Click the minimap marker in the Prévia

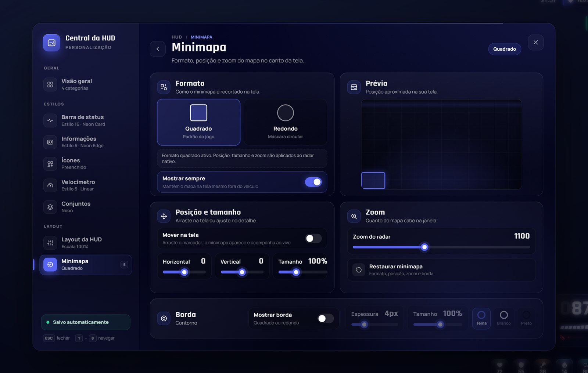(373, 180)
